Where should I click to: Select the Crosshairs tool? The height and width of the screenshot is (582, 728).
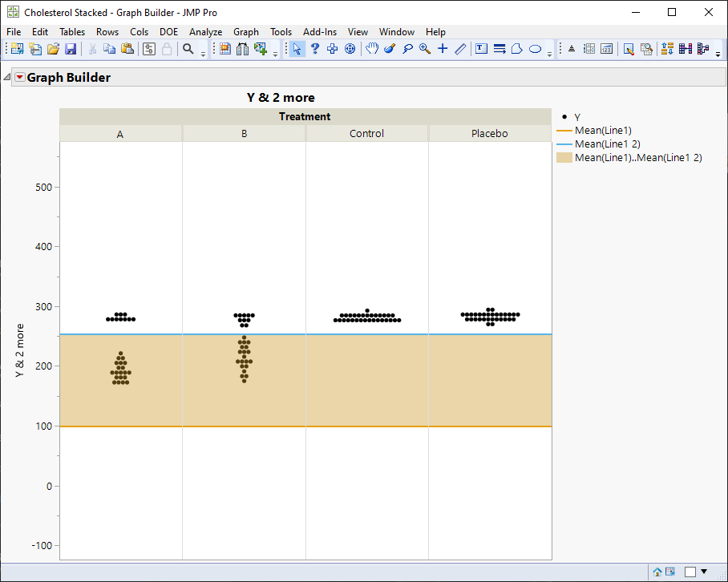[x=443, y=49]
